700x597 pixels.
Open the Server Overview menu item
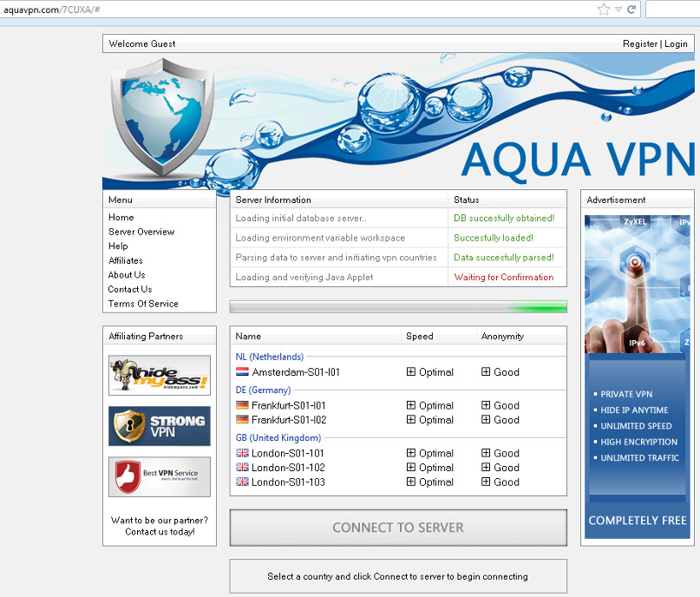click(x=141, y=232)
